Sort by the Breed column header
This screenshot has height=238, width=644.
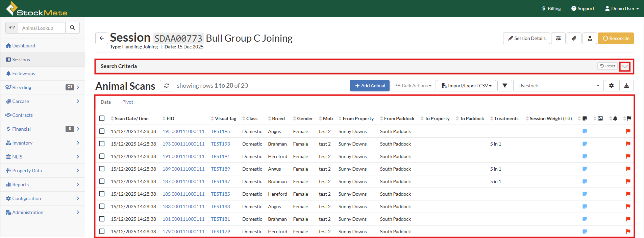click(x=276, y=118)
